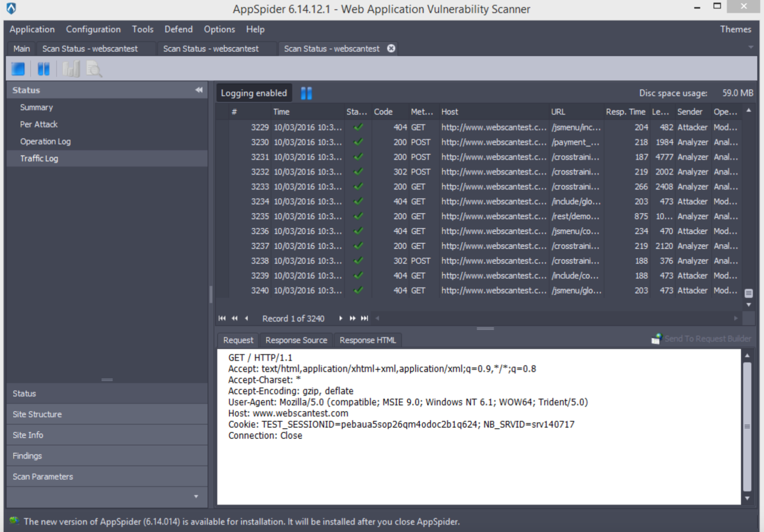
Task: Click the traffic table vertical scrollbar thumb
Action: (749, 293)
